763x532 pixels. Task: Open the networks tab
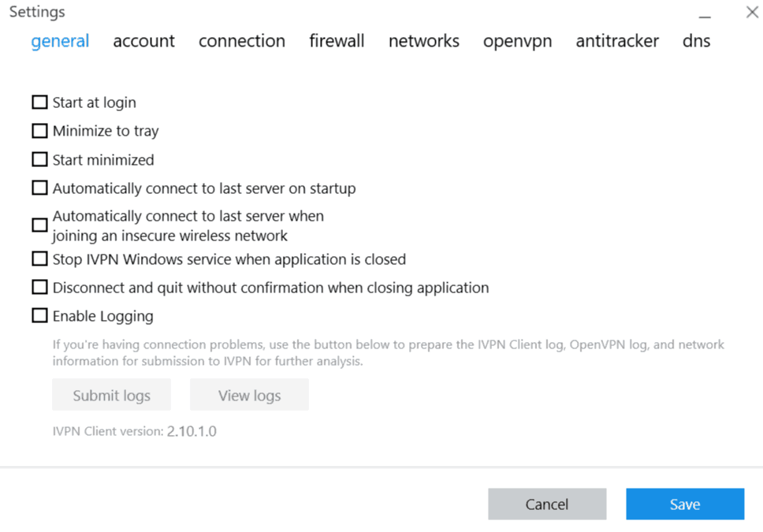click(x=424, y=41)
